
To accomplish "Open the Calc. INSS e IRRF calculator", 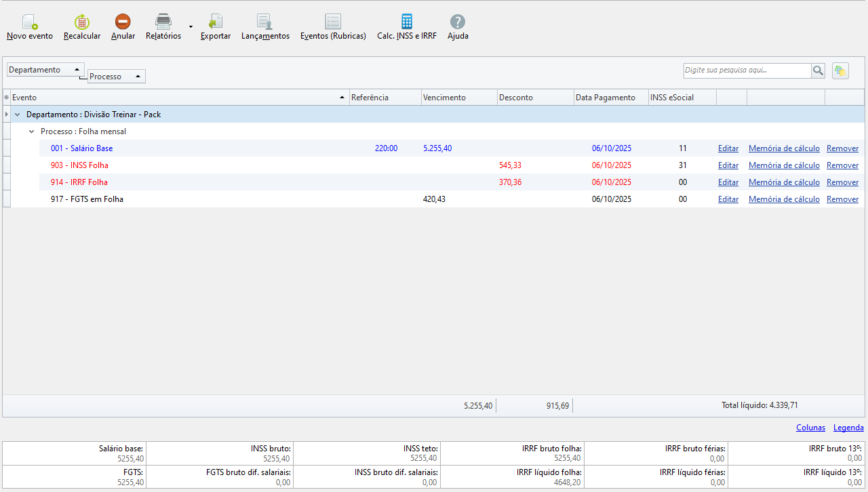I will [407, 22].
